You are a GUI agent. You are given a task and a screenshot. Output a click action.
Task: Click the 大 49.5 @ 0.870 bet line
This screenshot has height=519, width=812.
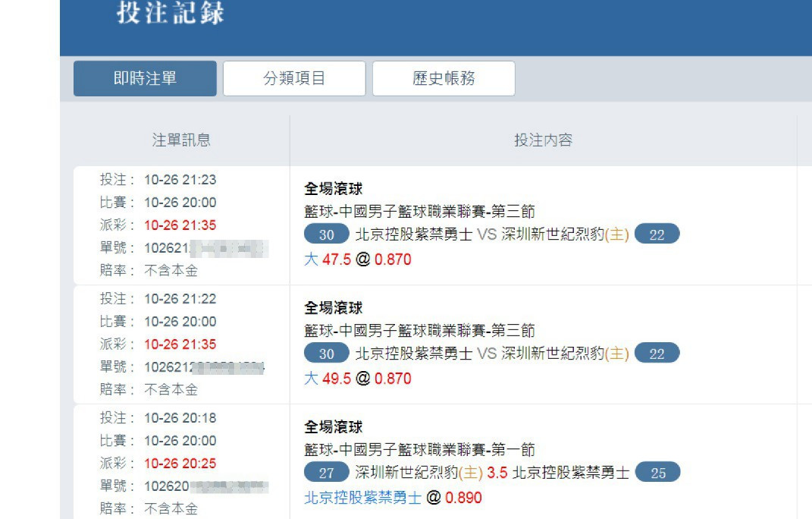tap(358, 379)
